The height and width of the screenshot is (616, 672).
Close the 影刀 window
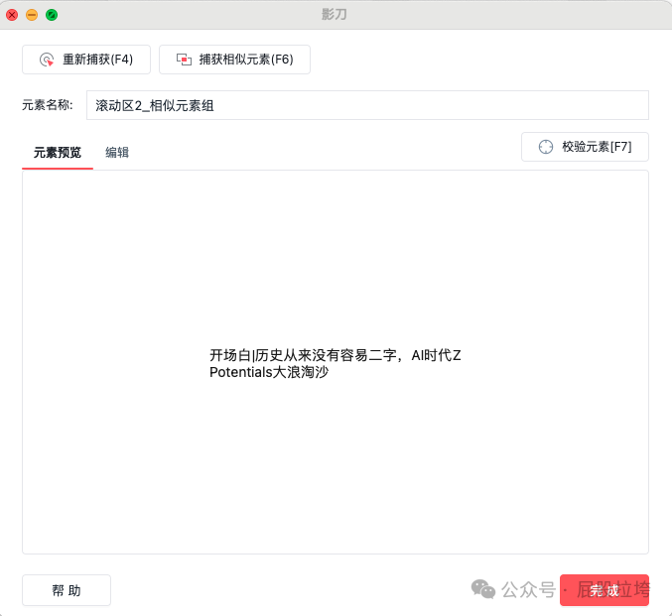(x=12, y=15)
